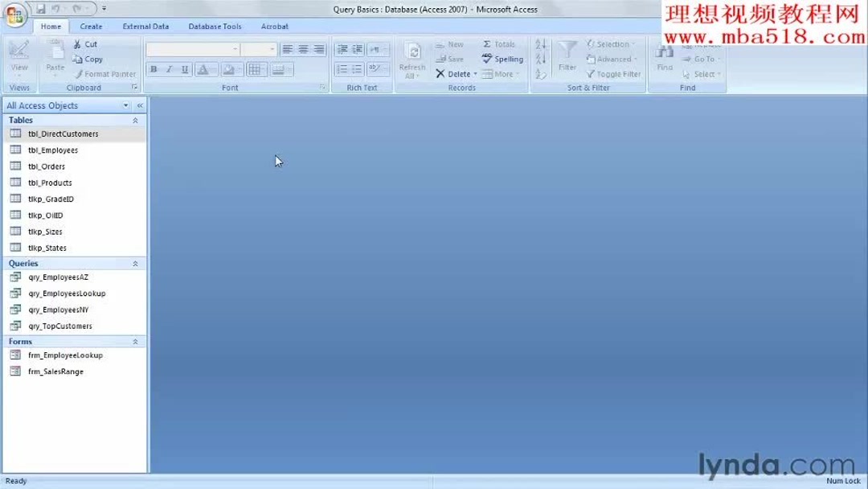Open the Database Tools tab
Viewport: 868px width, 489px height.
[x=215, y=26]
